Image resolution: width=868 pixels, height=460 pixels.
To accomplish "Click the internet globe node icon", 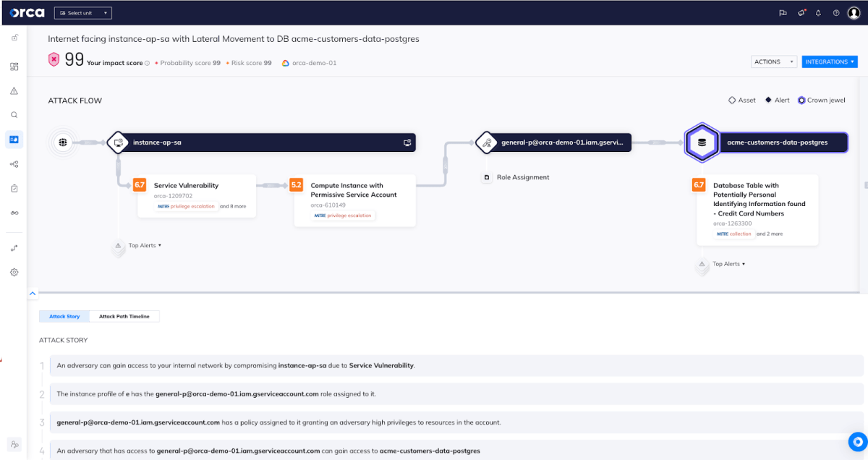I will [x=63, y=142].
